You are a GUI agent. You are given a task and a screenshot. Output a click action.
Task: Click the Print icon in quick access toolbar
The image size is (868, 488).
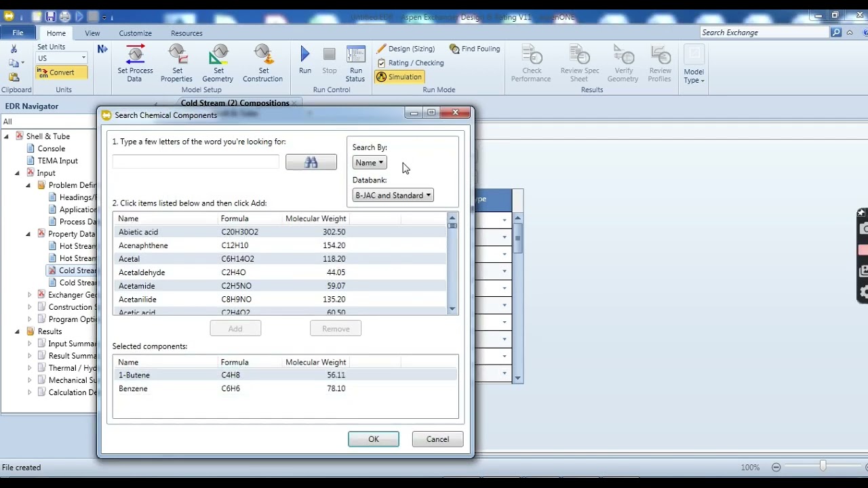tap(65, 16)
